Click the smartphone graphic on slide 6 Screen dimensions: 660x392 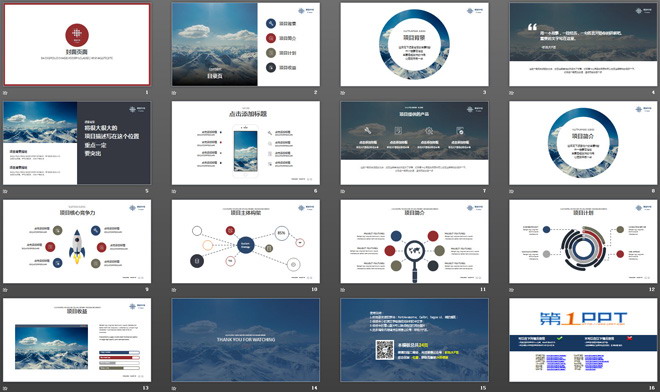(245, 152)
